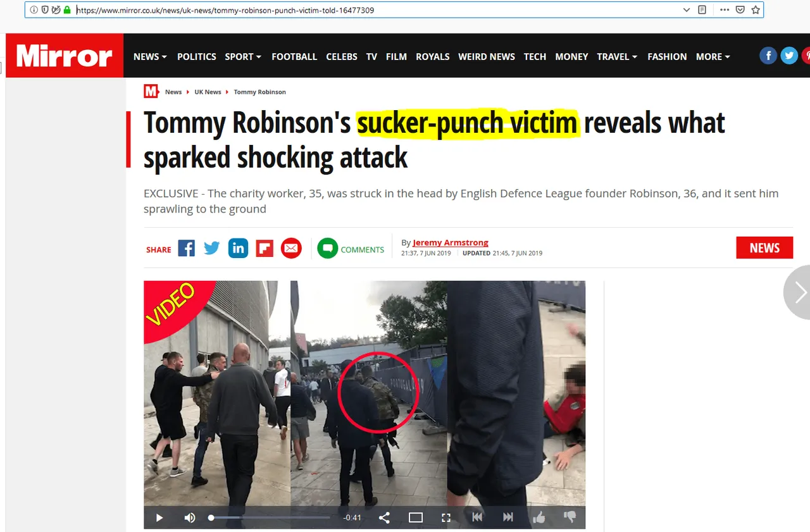Open the MORE dropdown in navigation
This screenshot has height=532, width=810.
tap(713, 56)
